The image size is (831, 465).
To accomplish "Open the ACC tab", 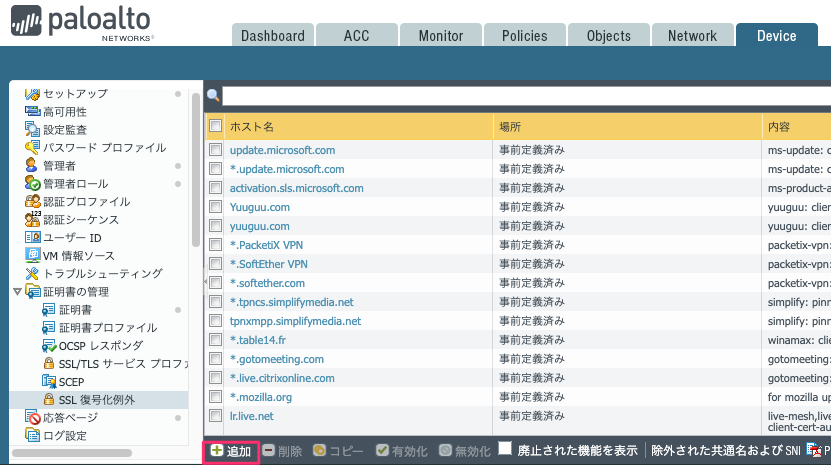I will (357, 35).
